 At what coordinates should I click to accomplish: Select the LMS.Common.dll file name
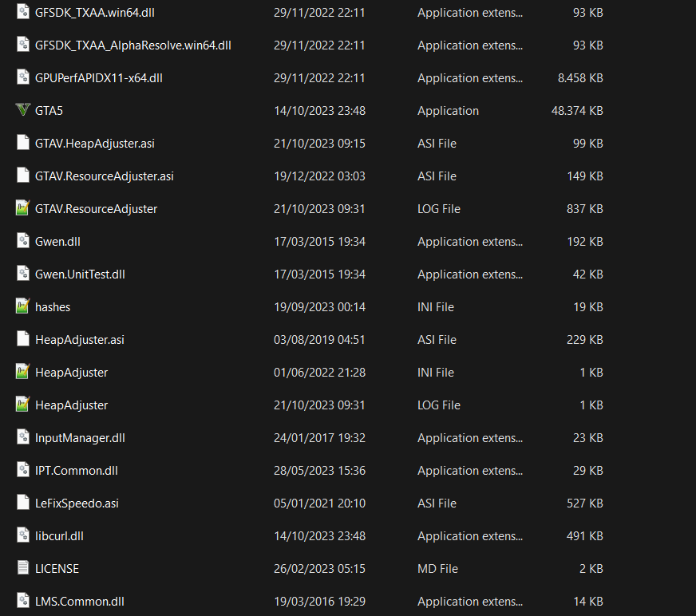[80, 602]
